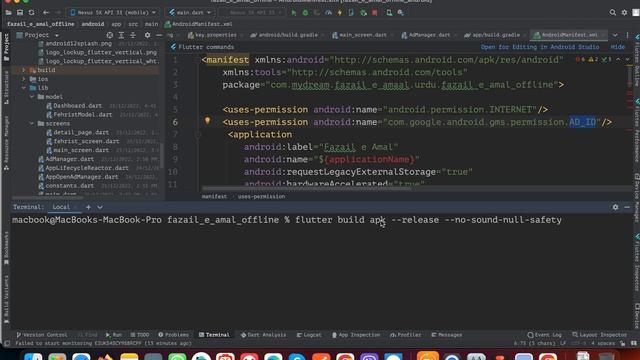The image size is (640, 360).
Task: Click the Save All toolbar icon
Action: pyautogui.click(x=20, y=13)
